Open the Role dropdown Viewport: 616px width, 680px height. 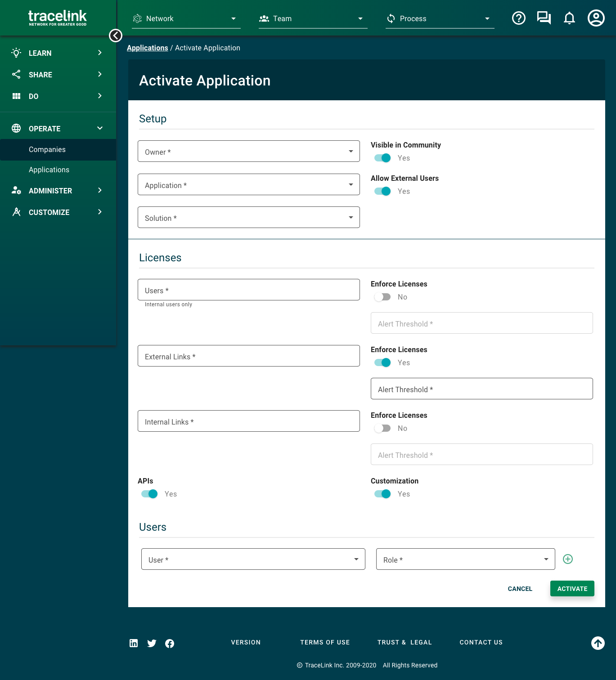(x=466, y=559)
